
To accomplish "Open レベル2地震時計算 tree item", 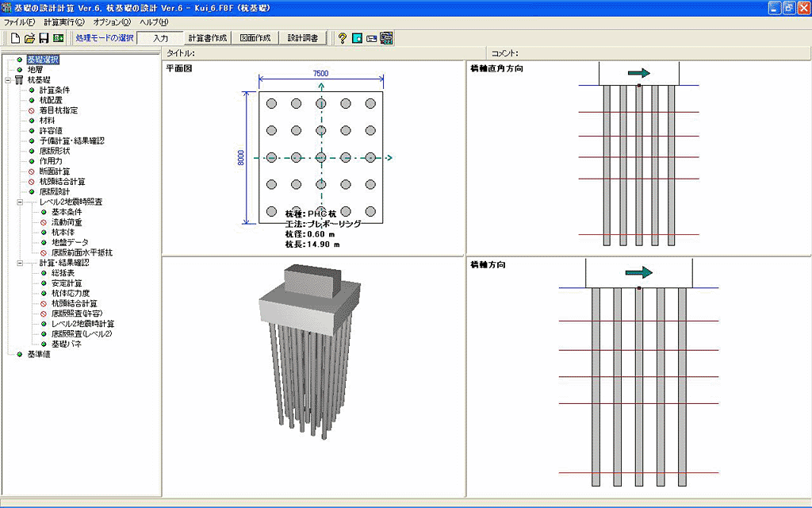I will click(82, 324).
